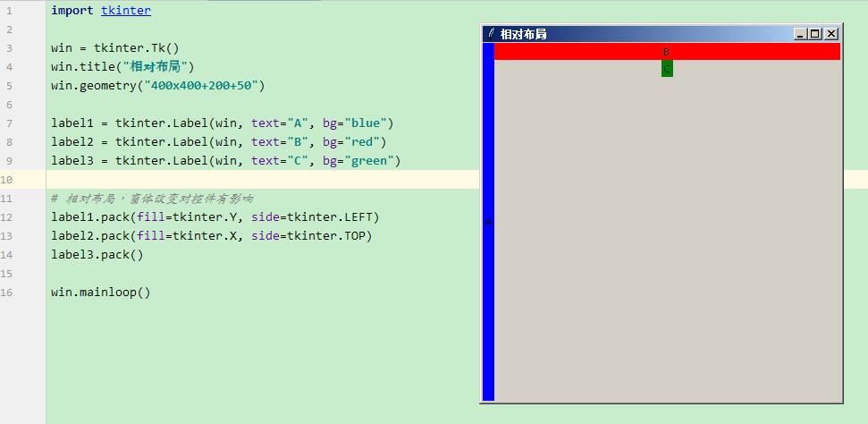Click the 相对布局 window title text
868x424 pixels.
(524, 34)
